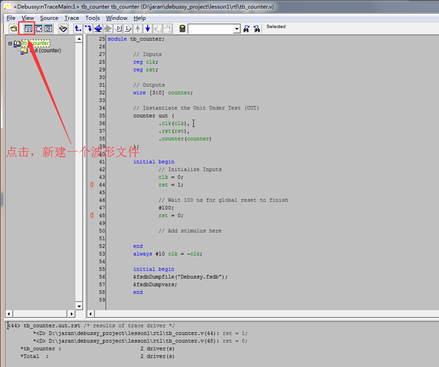The width and height of the screenshot is (439, 367).
Task: Collapse the tb_counter tree node
Action: point(10,43)
